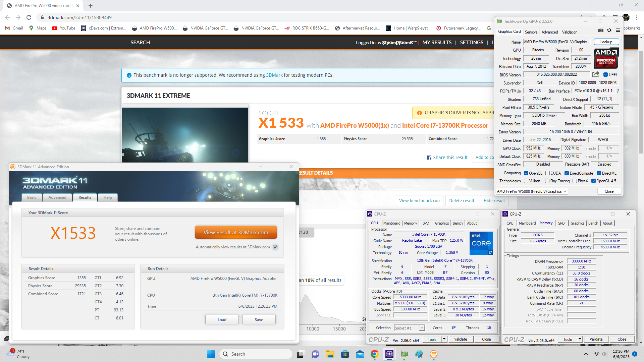Open the Mail app from the taskbar
This screenshot has height=362, width=644.
pyautogui.click(x=360, y=354)
